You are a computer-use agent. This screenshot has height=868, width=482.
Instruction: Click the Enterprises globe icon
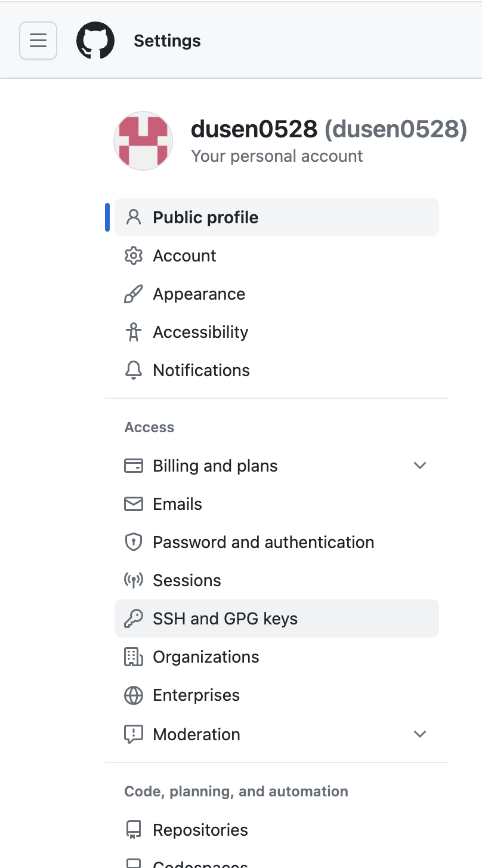(134, 695)
